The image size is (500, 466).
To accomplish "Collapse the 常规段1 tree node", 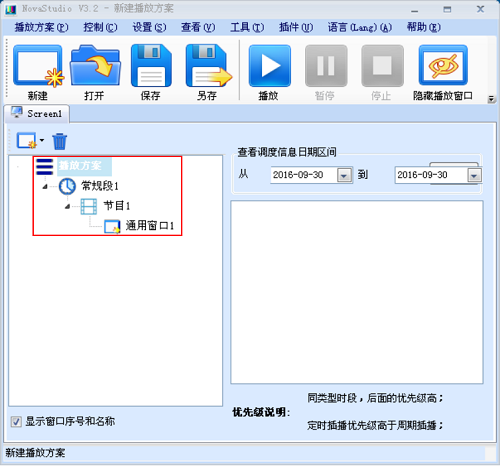I will point(45,186).
